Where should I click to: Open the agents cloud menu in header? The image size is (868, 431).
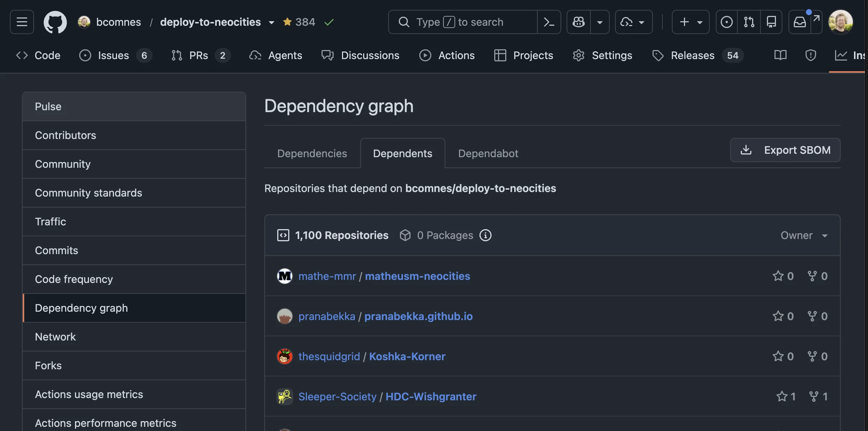[634, 22]
